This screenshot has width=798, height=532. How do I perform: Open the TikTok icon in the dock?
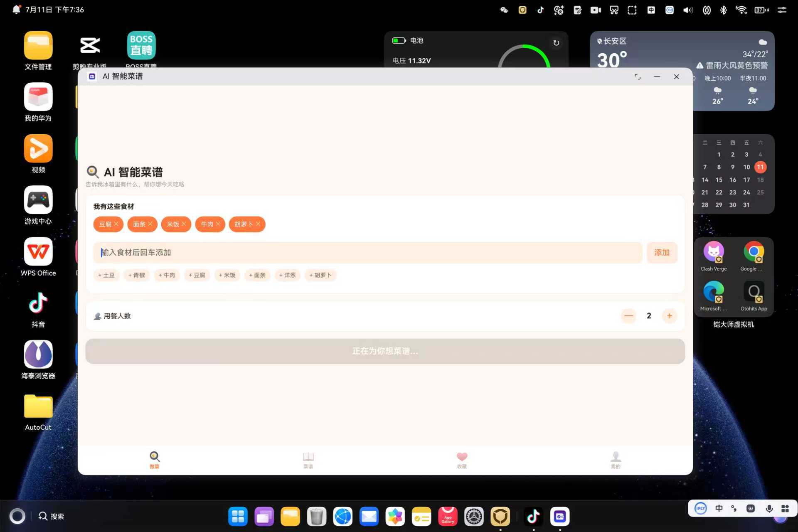coord(533,517)
